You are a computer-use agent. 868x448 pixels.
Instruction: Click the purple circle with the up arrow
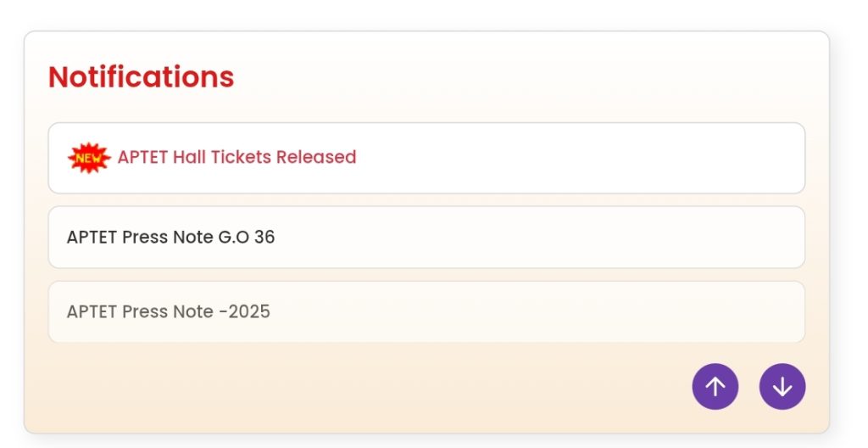[x=715, y=387]
